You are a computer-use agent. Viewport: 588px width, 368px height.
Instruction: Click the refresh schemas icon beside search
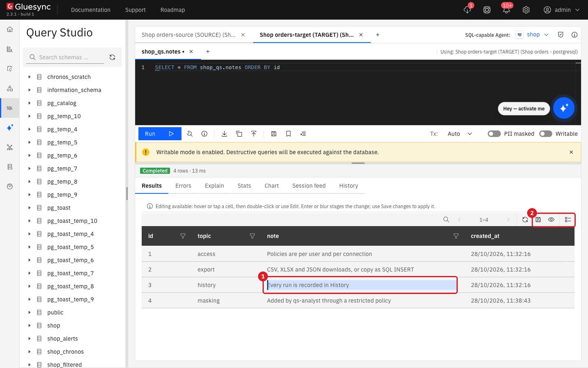[112, 57]
